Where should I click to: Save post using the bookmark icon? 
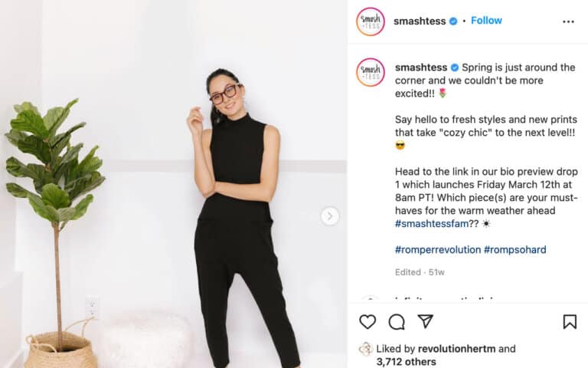(x=570, y=322)
